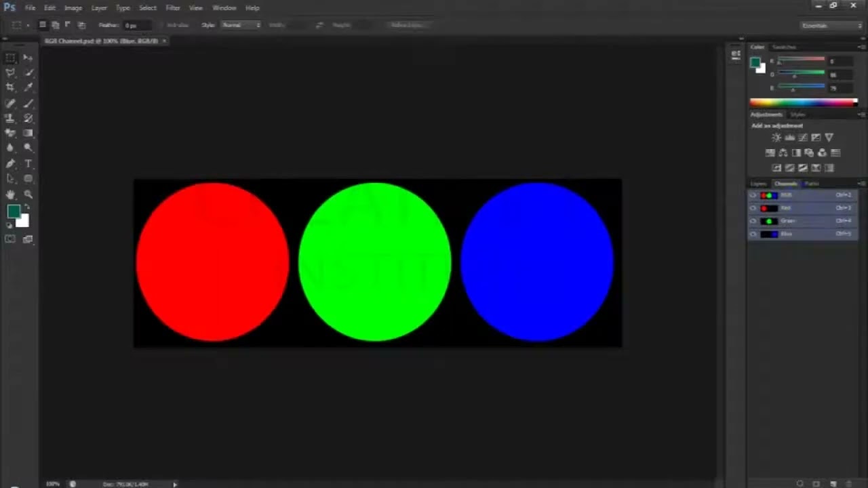868x488 pixels.
Task: Click the collapsed History panel icon
Action: 736,56
